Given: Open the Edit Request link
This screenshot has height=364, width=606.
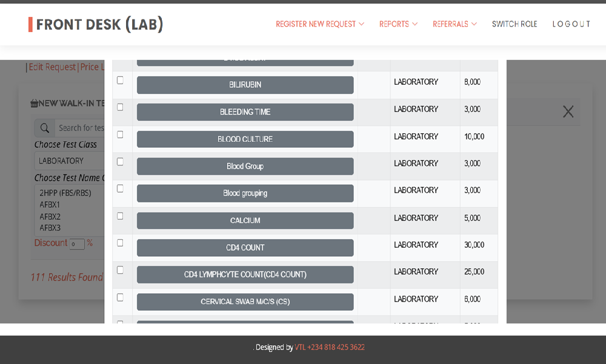Looking at the screenshot, I should coord(52,67).
